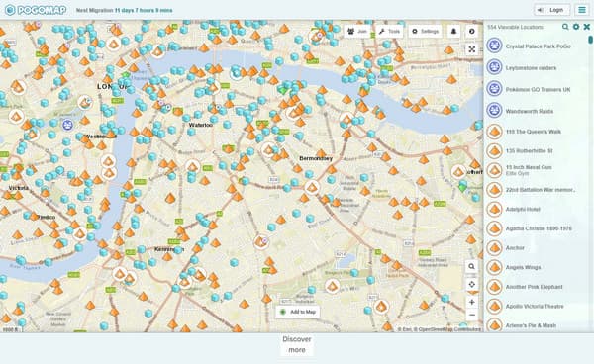Click the Join button on the map toolbar
The height and width of the screenshot is (364, 594).
357,31
